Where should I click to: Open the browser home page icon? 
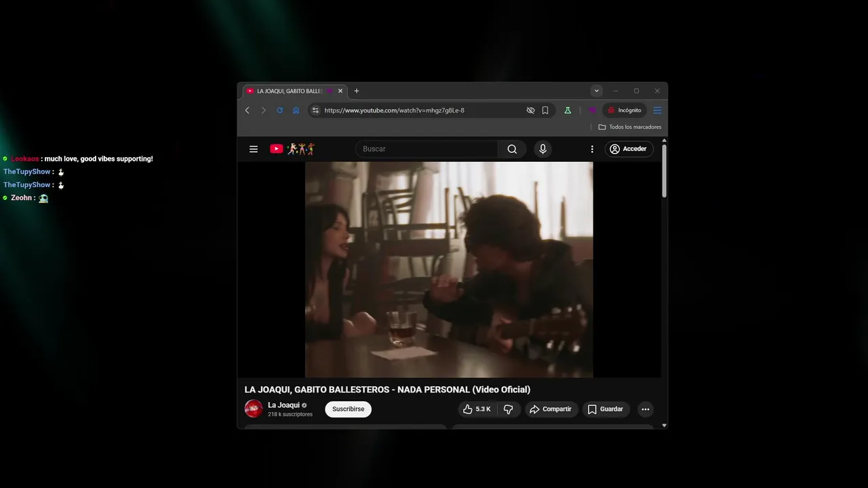[x=296, y=110]
